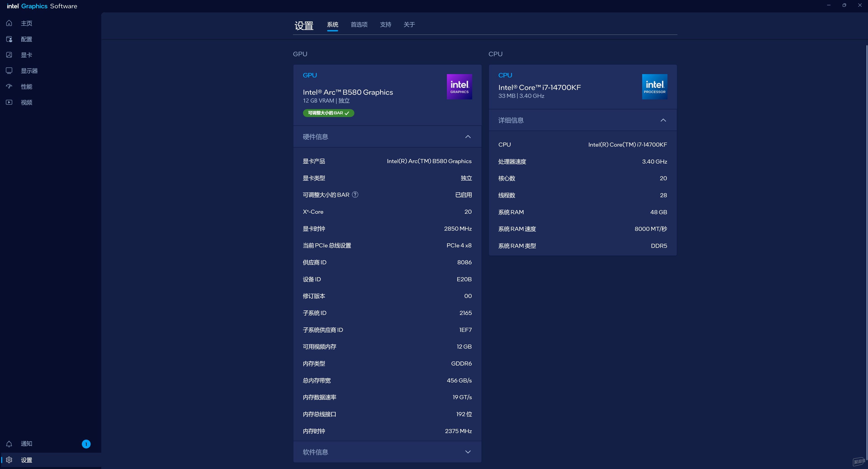Viewport: 868px width, 469px height.
Task: Click the 性能 performance gauge icon
Action: coord(9,87)
